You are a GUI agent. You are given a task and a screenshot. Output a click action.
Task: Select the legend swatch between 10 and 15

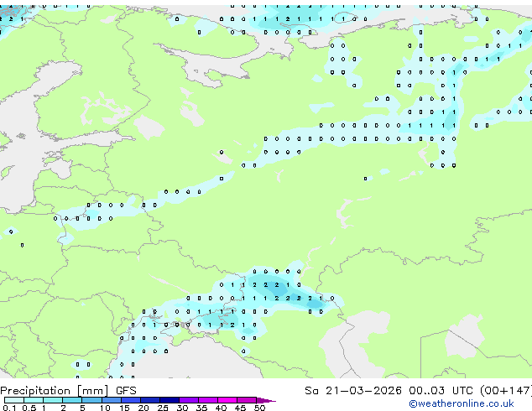pos(112,400)
